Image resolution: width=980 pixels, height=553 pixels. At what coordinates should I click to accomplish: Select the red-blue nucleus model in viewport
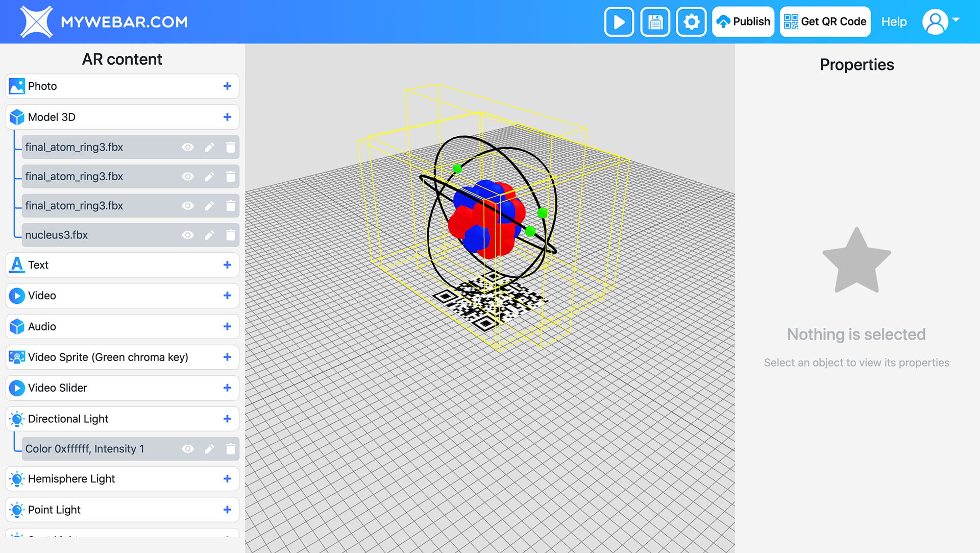[486, 220]
